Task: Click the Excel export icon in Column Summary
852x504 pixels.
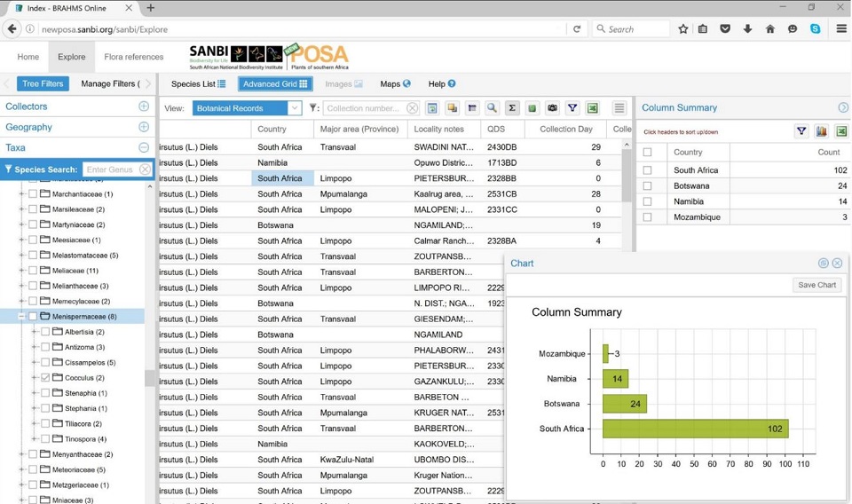Action: [x=841, y=131]
